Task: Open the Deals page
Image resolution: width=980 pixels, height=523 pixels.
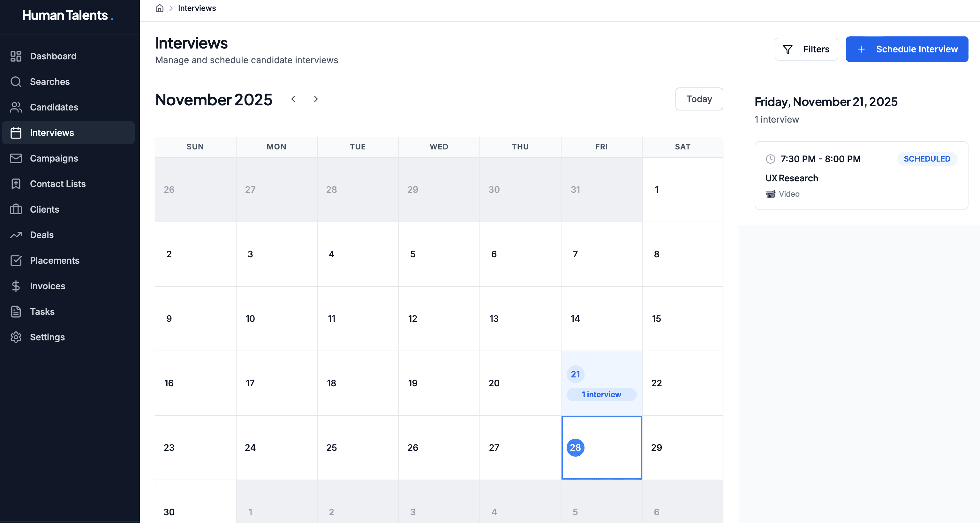Action: coord(41,235)
